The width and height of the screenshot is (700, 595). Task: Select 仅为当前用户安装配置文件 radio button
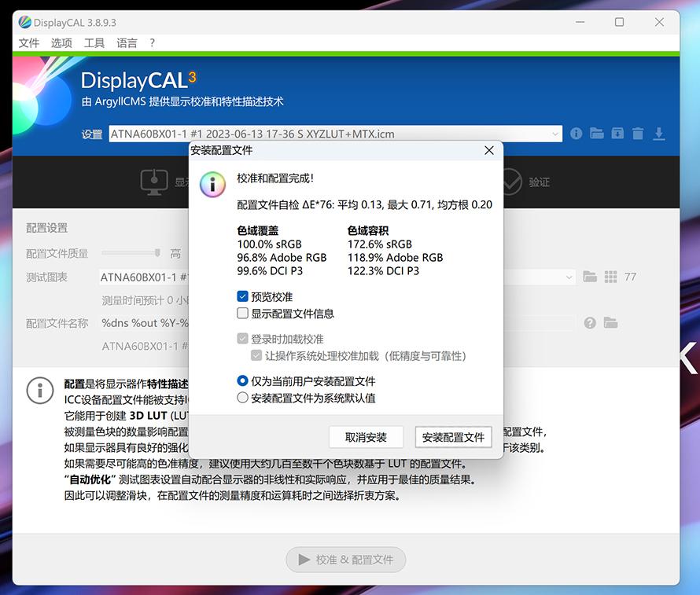tap(242, 381)
